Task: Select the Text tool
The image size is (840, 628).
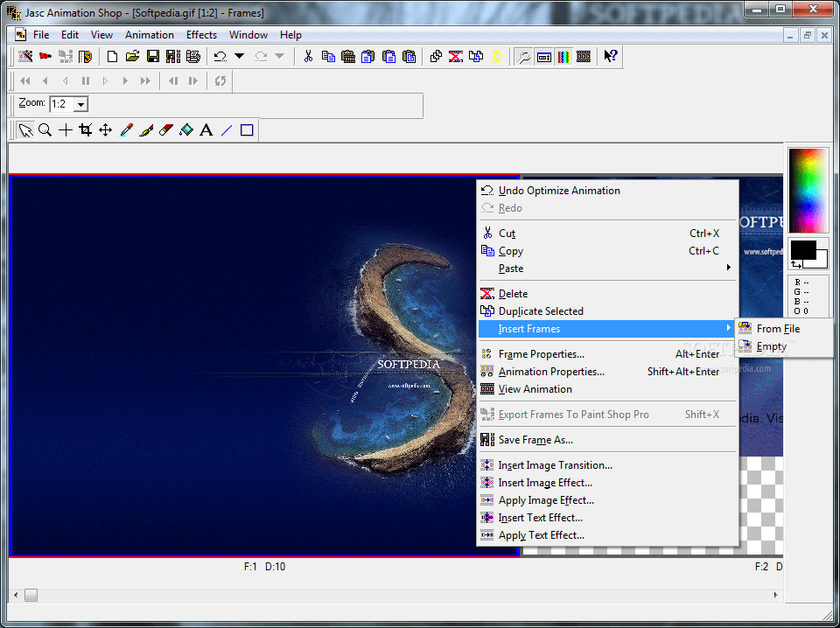Action: 206,129
